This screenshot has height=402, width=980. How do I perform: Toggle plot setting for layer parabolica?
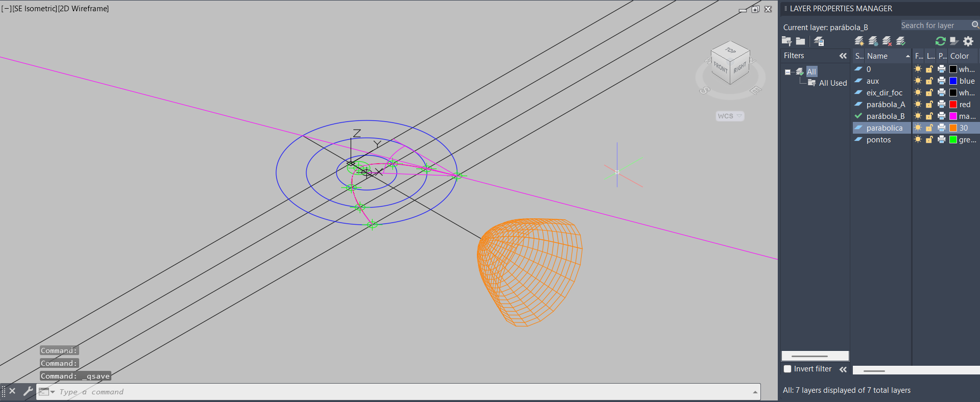[942, 128]
